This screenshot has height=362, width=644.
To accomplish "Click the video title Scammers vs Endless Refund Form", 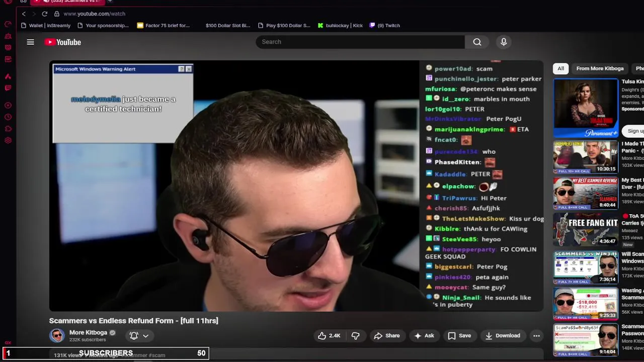I will tap(133, 321).
